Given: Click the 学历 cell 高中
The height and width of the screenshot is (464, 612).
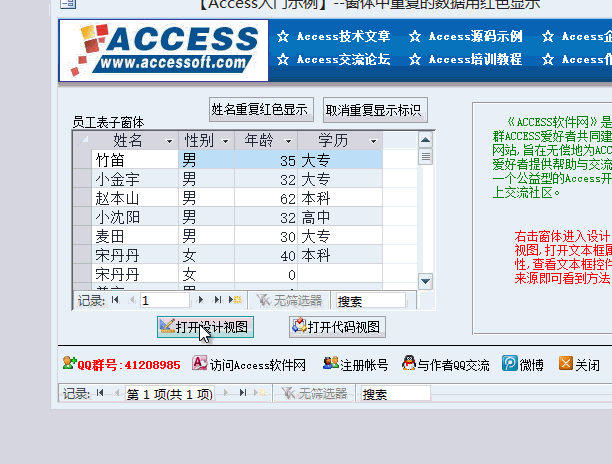Looking at the screenshot, I should coord(340,217).
